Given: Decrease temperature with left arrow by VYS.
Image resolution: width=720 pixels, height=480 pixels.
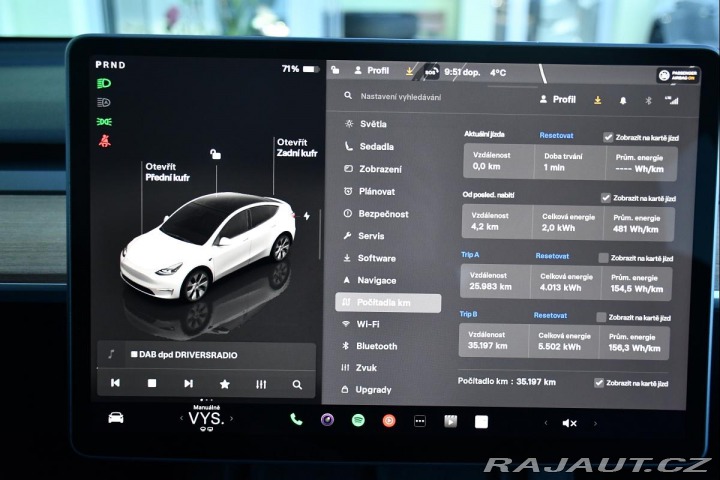Looking at the screenshot, I should click(181, 418).
